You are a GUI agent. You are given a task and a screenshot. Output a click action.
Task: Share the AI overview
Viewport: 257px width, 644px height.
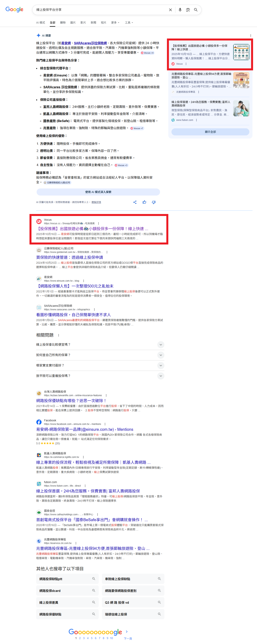point(135,202)
